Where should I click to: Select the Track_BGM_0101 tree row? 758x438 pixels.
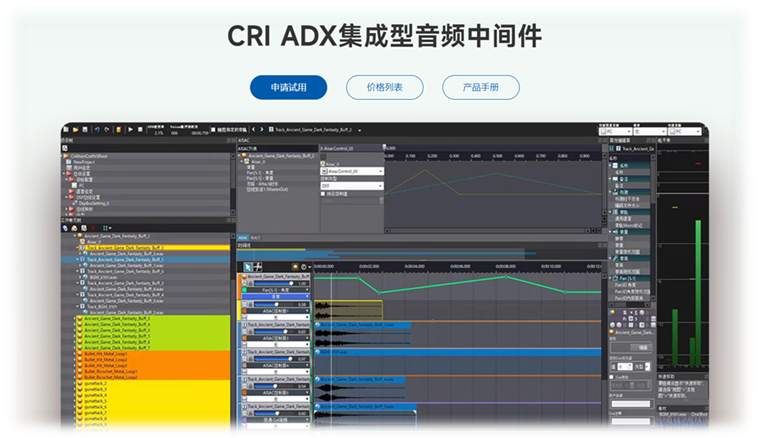tap(102, 307)
